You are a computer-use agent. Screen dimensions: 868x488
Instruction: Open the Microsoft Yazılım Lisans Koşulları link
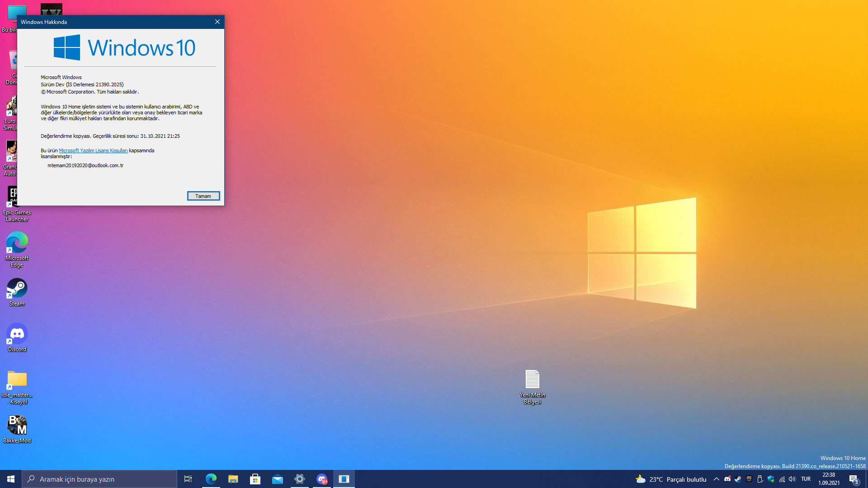93,150
